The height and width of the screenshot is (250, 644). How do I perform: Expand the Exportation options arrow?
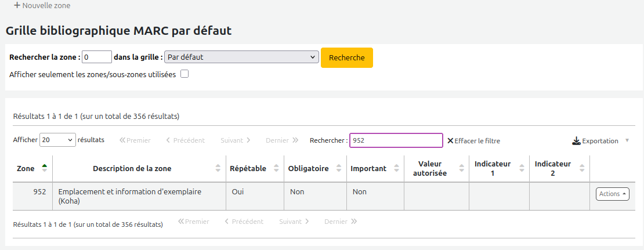[627, 141]
